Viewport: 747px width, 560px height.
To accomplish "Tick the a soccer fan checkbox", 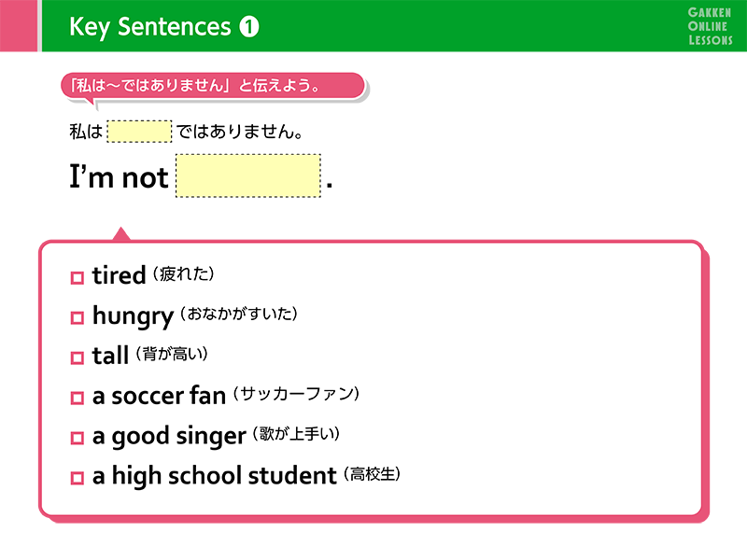I will tap(78, 398).
